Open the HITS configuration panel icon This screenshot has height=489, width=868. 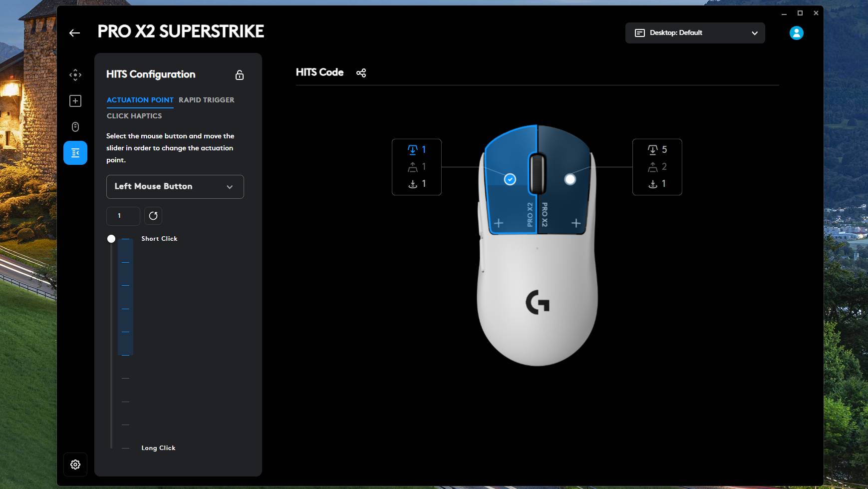pos(75,152)
